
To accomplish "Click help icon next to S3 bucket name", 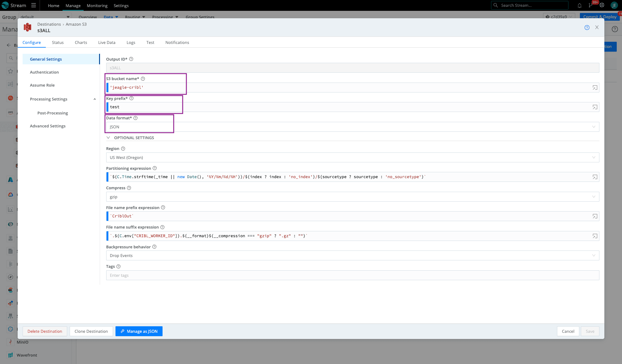I will coord(143,79).
